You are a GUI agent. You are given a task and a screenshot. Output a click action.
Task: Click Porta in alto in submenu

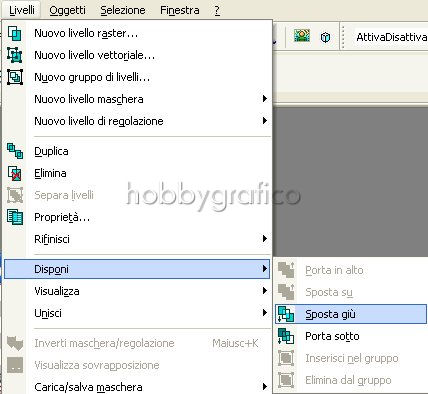351,270
